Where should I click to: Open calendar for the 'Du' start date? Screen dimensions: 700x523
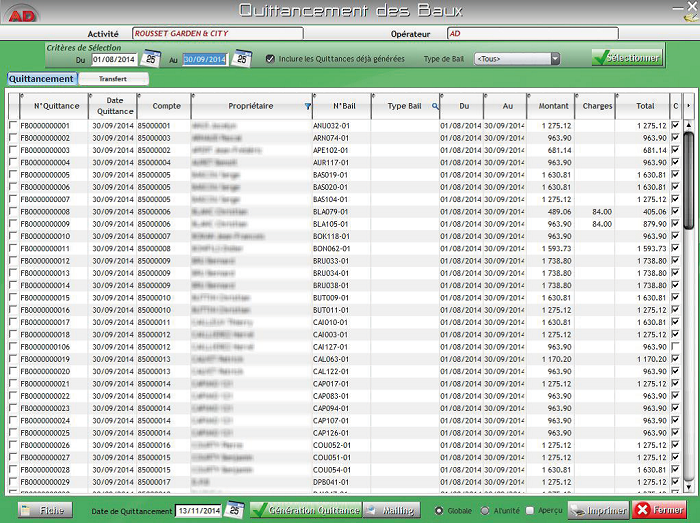pos(151,60)
